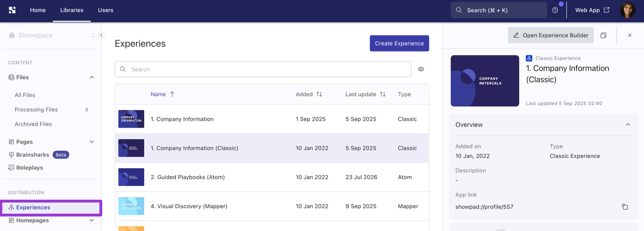Click the Brainsharks icon in sidebar
Screen dimensions: 644x231
tap(11, 155)
